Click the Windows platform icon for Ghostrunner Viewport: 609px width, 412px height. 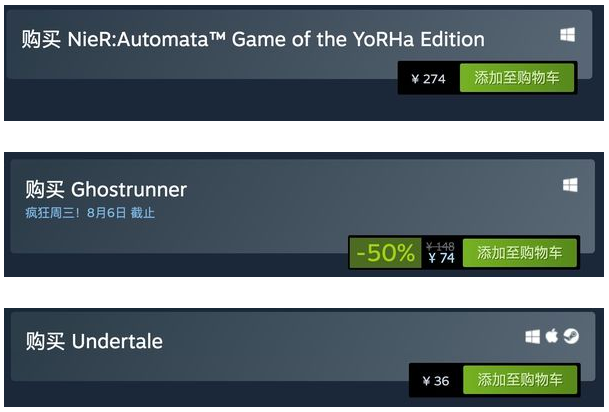[570, 185]
